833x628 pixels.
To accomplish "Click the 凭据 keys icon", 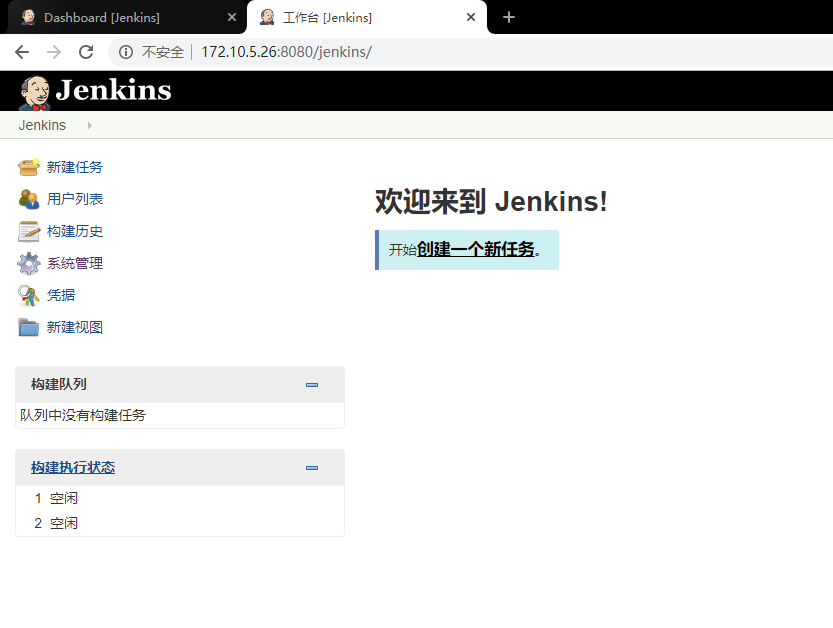I will point(29,295).
